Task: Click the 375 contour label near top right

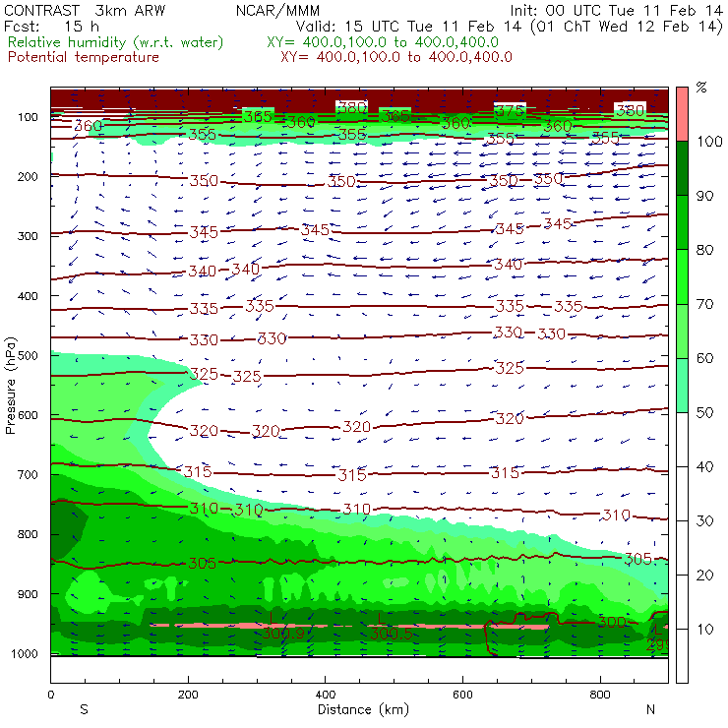Action: [510, 111]
